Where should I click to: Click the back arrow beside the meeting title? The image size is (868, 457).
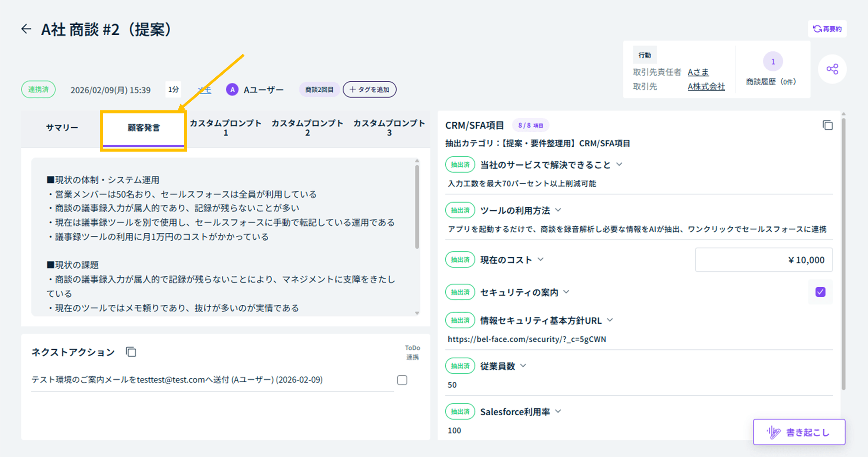pyautogui.click(x=26, y=29)
